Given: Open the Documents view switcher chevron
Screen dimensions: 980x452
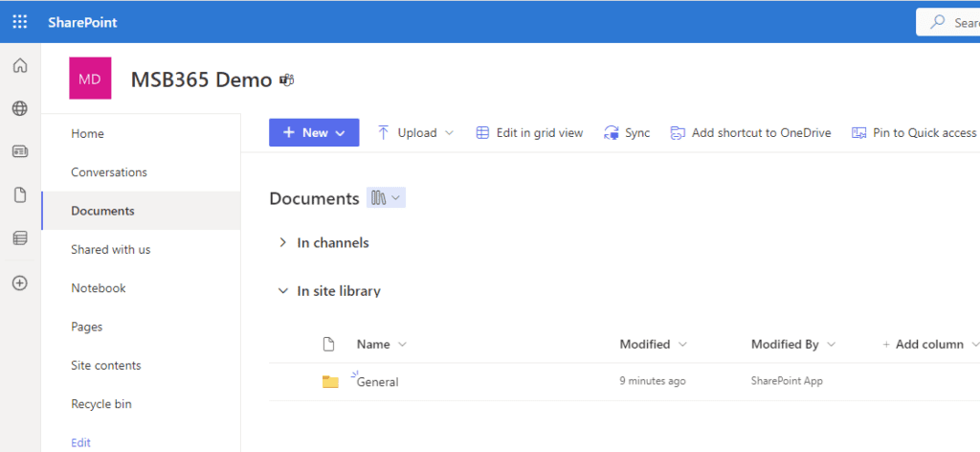Looking at the screenshot, I should 395,198.
